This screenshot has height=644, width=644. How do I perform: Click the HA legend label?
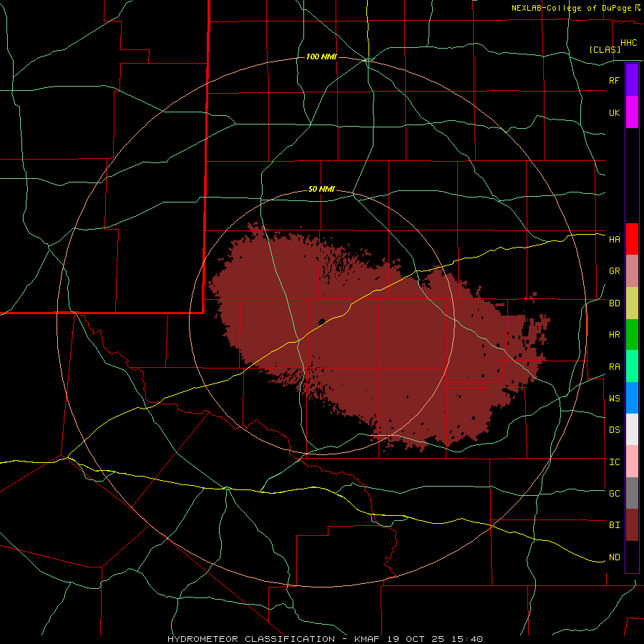click(x=614, y=239)
